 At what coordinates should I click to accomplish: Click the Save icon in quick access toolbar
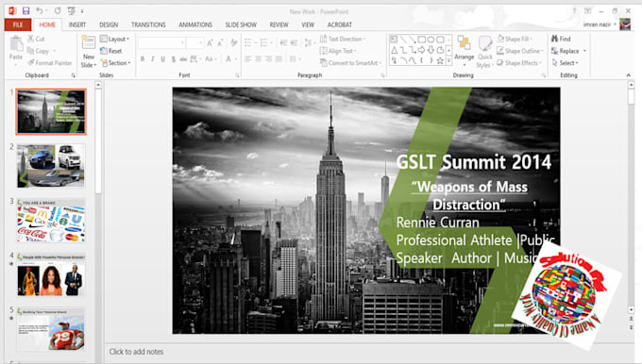[x=25, y=11]
